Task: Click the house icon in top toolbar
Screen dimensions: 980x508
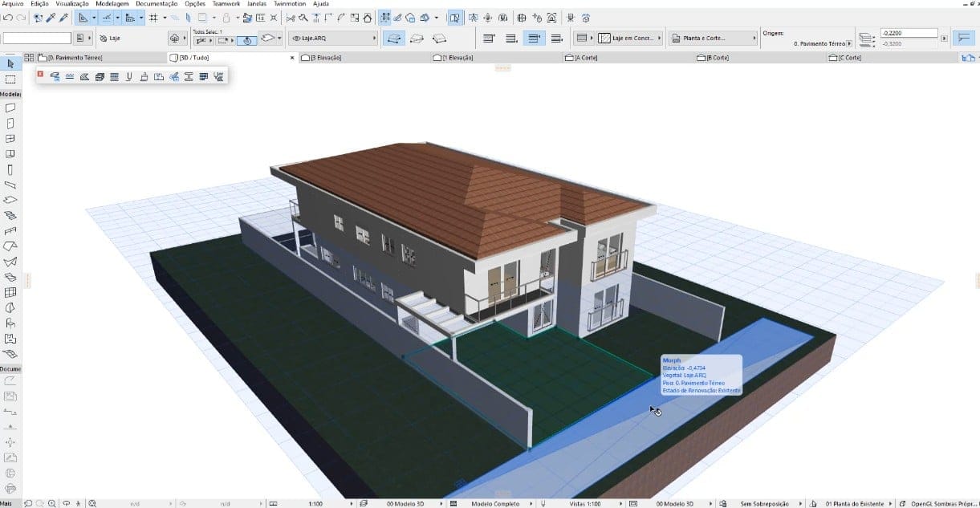Action: click(x=367, y=17)
